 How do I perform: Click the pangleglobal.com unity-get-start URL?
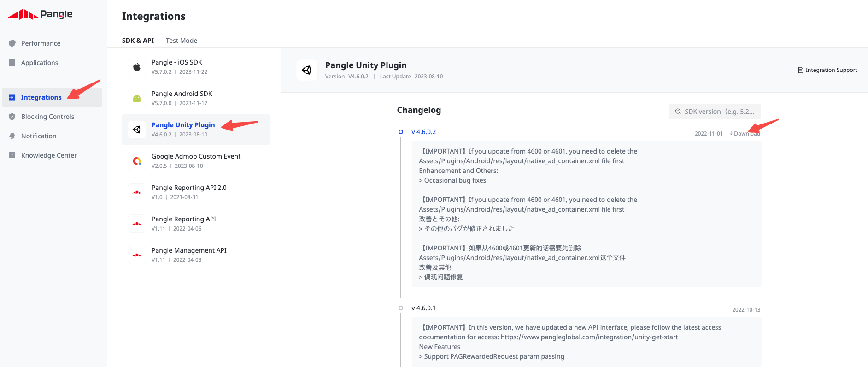(x=589, y=337)
